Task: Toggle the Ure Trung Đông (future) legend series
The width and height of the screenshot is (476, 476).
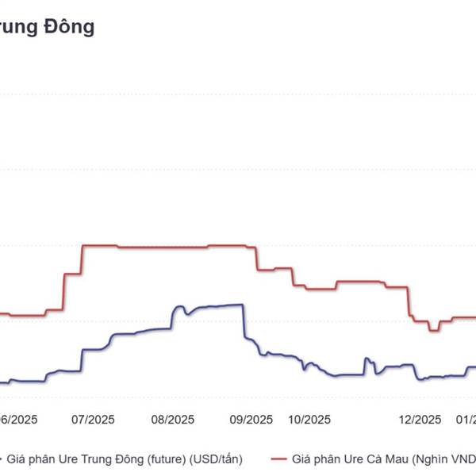Action: 127,458
